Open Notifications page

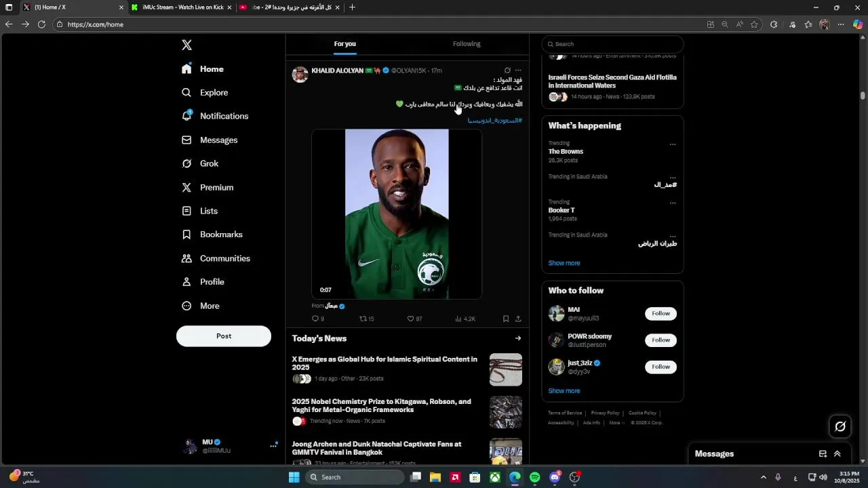point(215,116)
